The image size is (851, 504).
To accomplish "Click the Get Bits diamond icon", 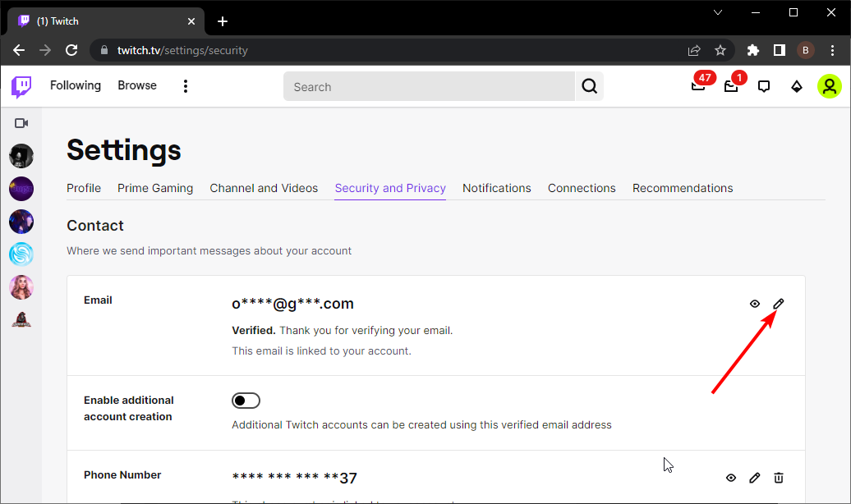I will [796, 86].
